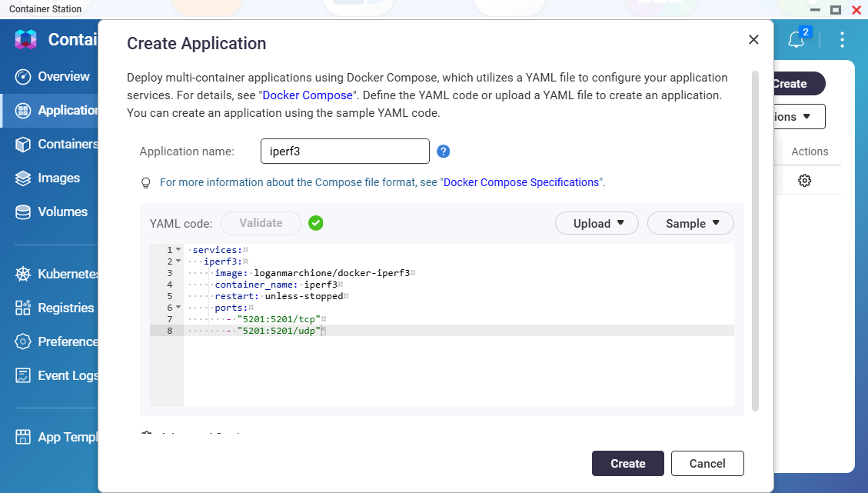The height and width of the screenshot is (493, 868).
Task: Click the settings gear in the Actions column
Action: tap(804, 181)
